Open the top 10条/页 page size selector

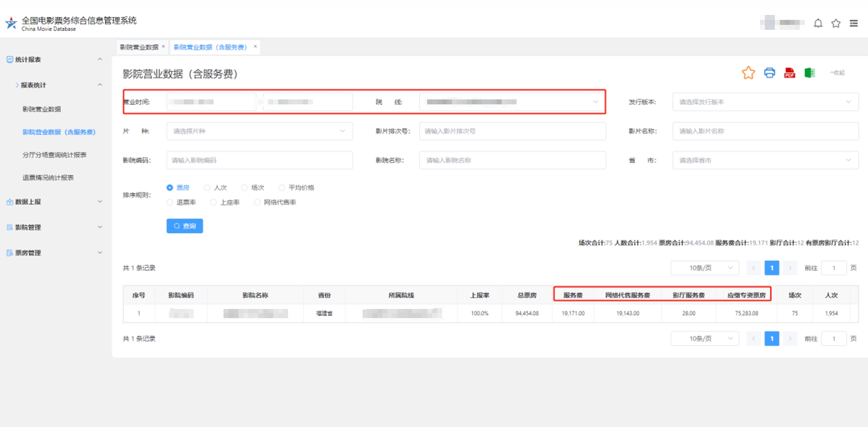(704, 268)
